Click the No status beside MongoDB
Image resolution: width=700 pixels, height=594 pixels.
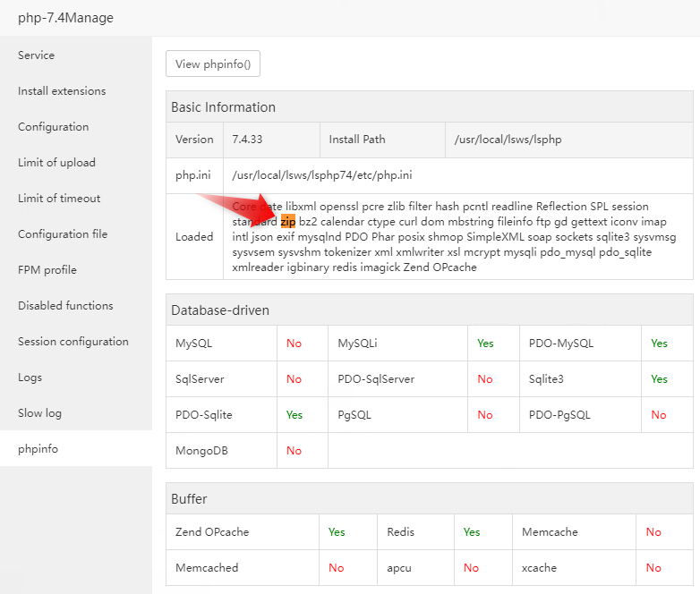pyautogui.click(x=294, y=451)
